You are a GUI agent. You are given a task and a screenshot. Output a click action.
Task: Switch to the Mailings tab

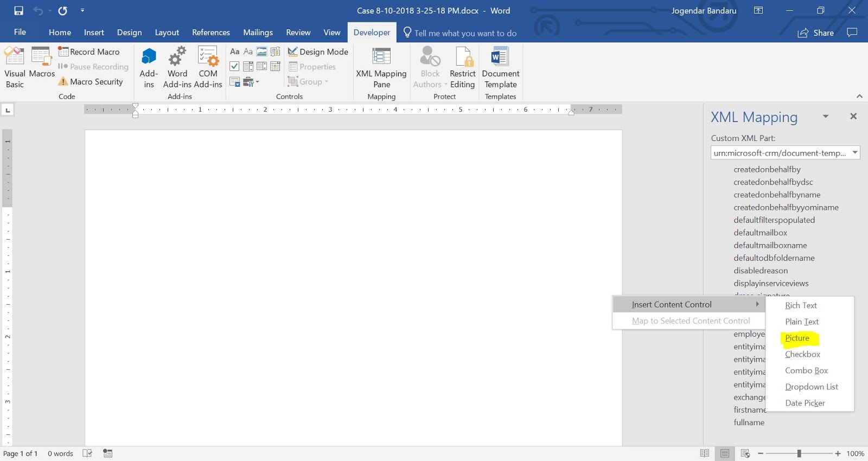click(x=258, y=32)
